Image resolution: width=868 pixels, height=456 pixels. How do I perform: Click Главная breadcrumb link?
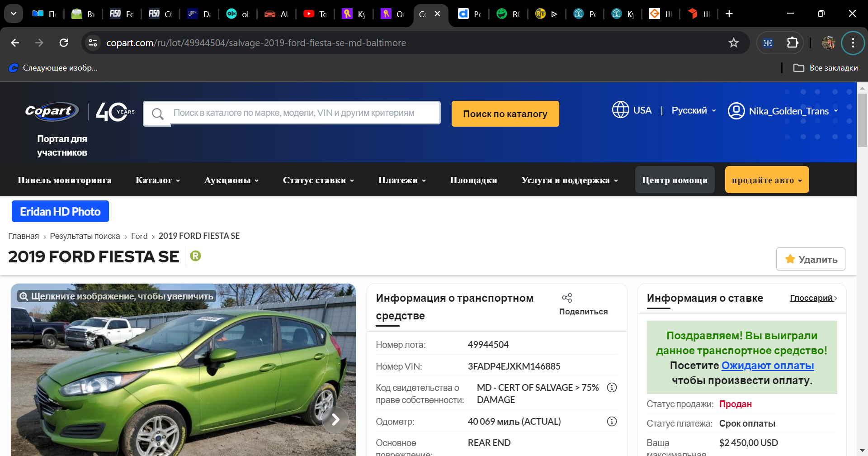[x=24, y=236]
